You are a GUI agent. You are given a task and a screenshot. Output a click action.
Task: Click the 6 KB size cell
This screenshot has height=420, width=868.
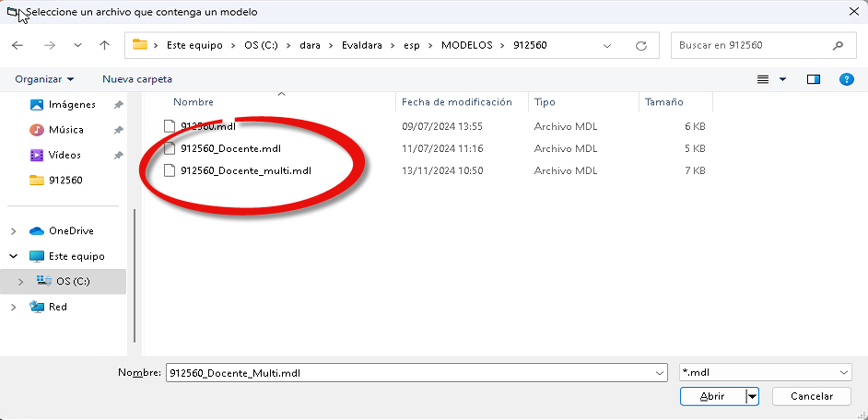(695, 127)
